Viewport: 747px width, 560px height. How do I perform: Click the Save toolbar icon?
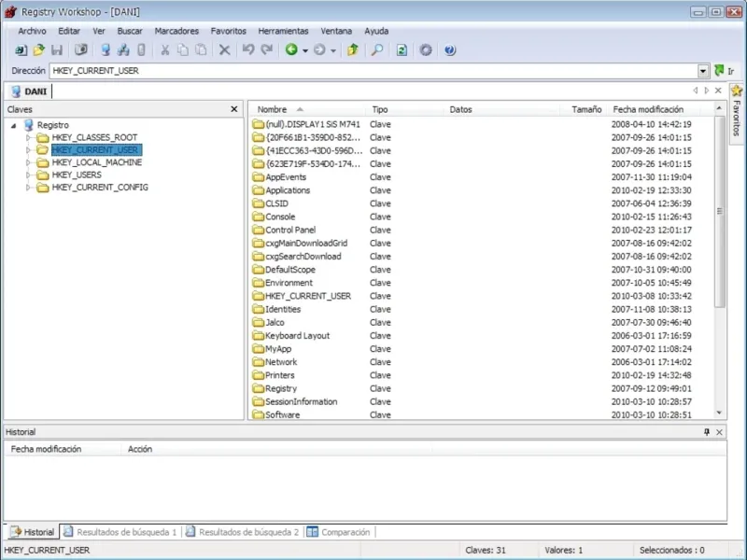(x=57, y=50)
